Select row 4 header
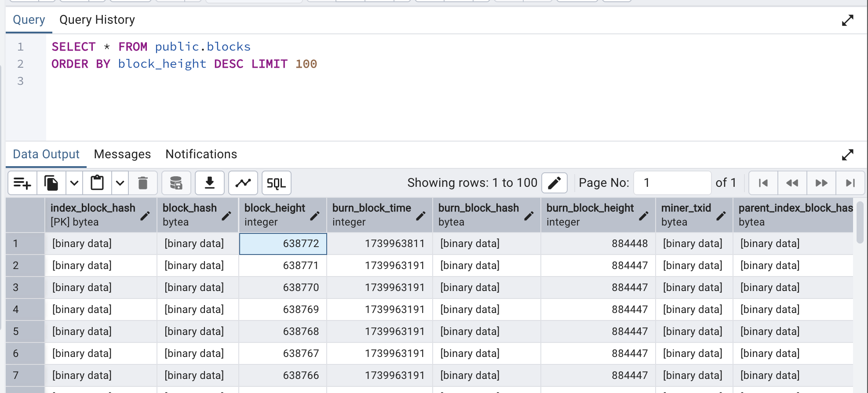 [x=25, y=309]
